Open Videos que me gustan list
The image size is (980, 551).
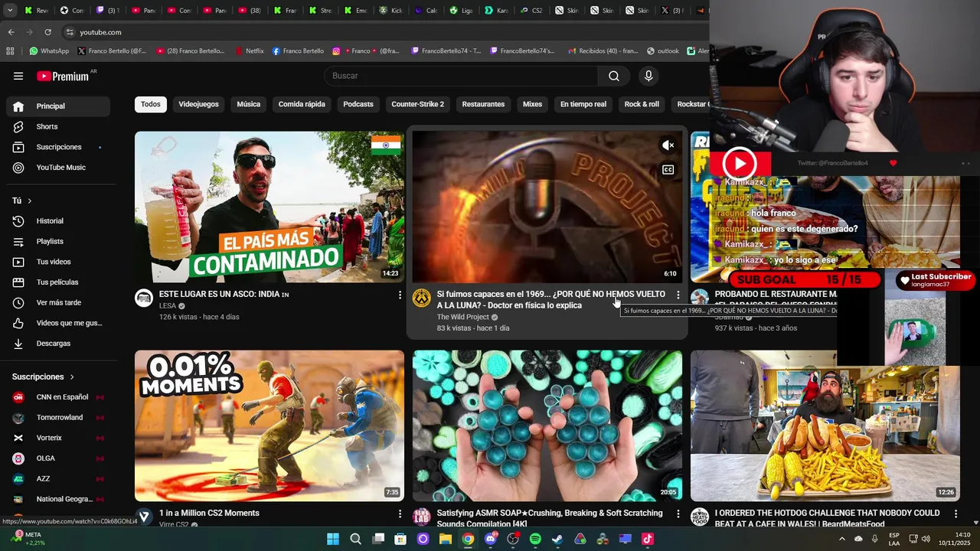58,323
